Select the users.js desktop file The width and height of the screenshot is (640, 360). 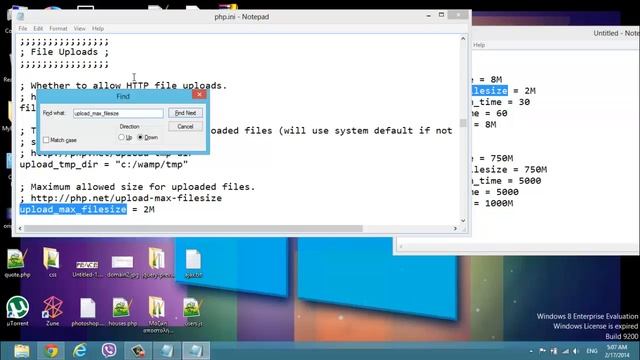(193, 311)
